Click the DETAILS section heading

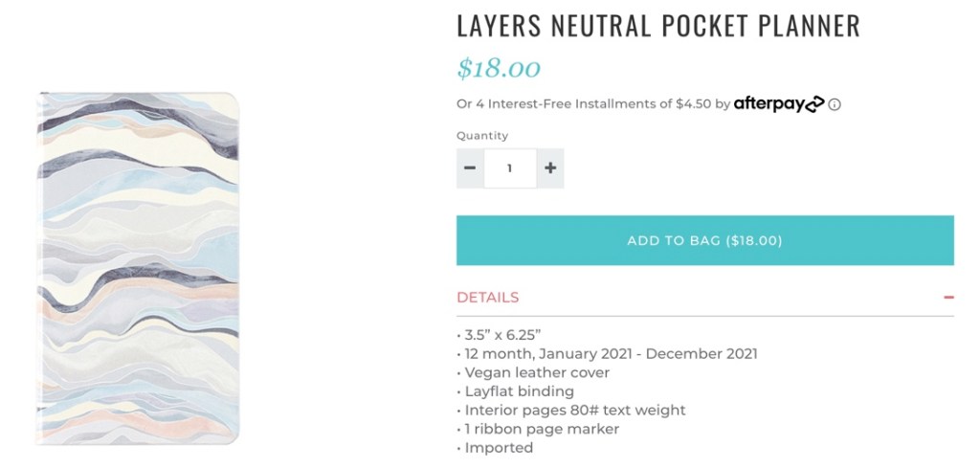click(x=488, y=298)
